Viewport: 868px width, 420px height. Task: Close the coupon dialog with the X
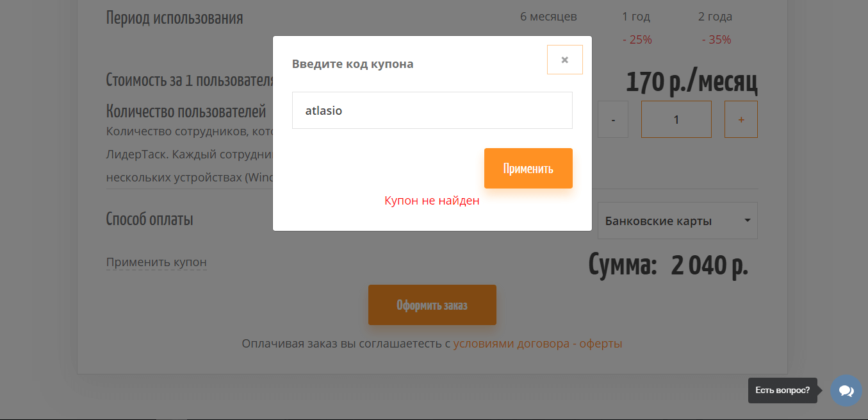click(564, 60)
